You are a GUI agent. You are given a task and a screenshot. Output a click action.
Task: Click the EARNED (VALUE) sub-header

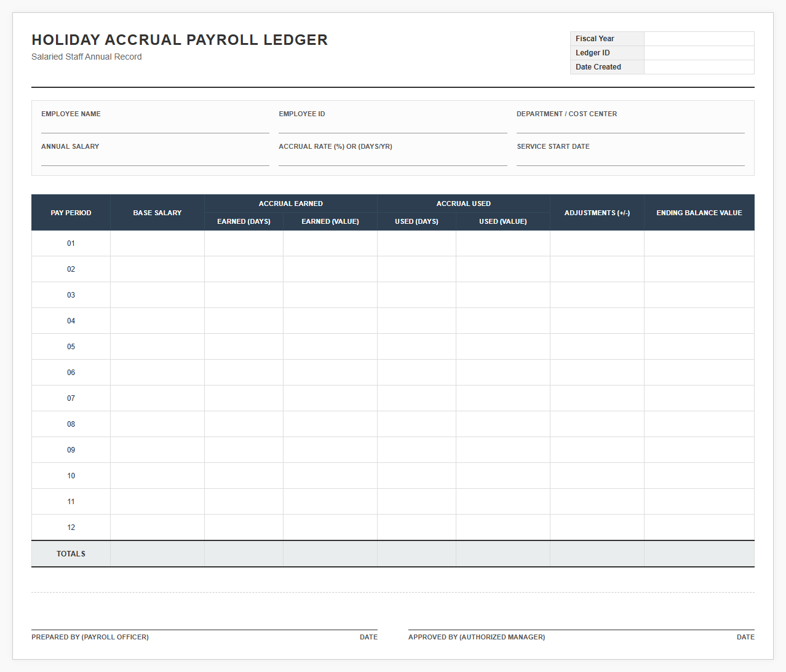click(330, 221)
